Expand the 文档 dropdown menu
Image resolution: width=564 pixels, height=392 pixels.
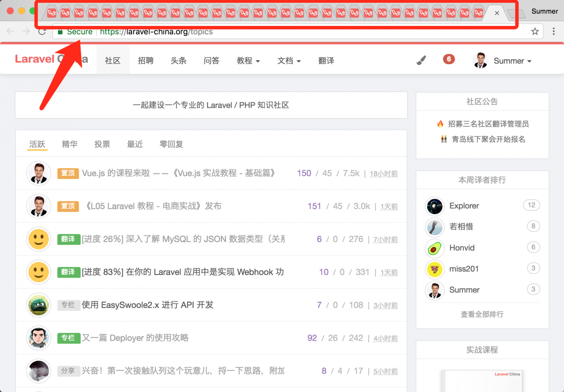[x=289, y=61]
